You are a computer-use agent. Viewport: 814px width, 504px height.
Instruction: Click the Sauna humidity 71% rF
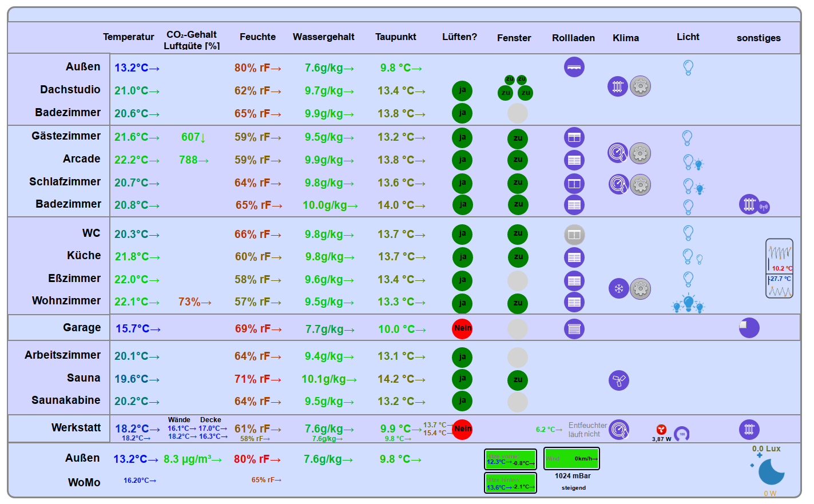click(258, 379)
